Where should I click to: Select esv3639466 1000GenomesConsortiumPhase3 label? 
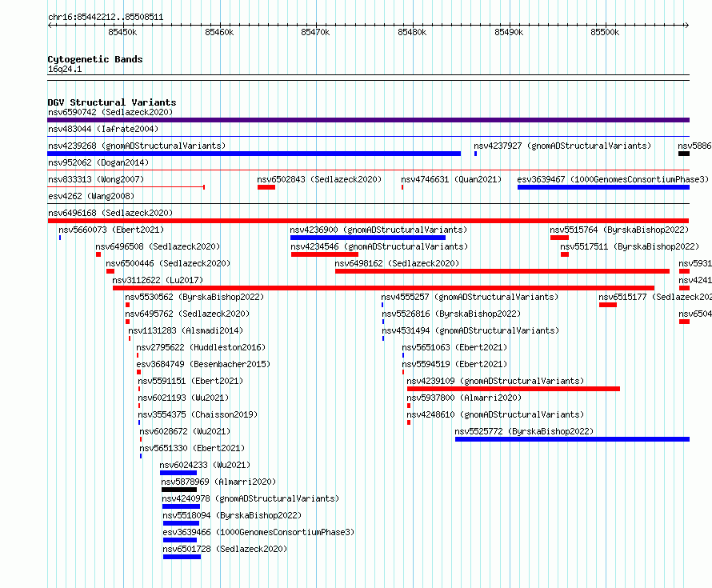(x=259, y=532)
